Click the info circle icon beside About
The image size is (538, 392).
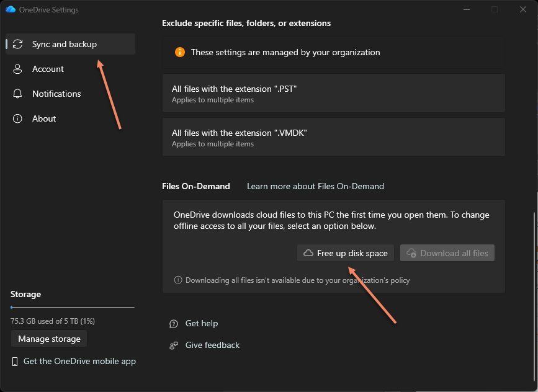click(x=17, y=118)
